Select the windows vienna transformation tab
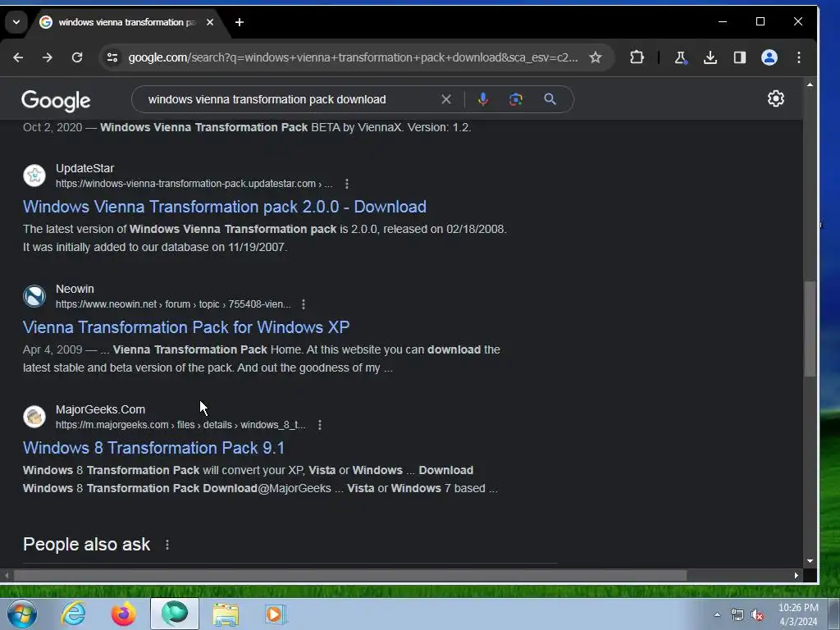 [x=127, y=22]
